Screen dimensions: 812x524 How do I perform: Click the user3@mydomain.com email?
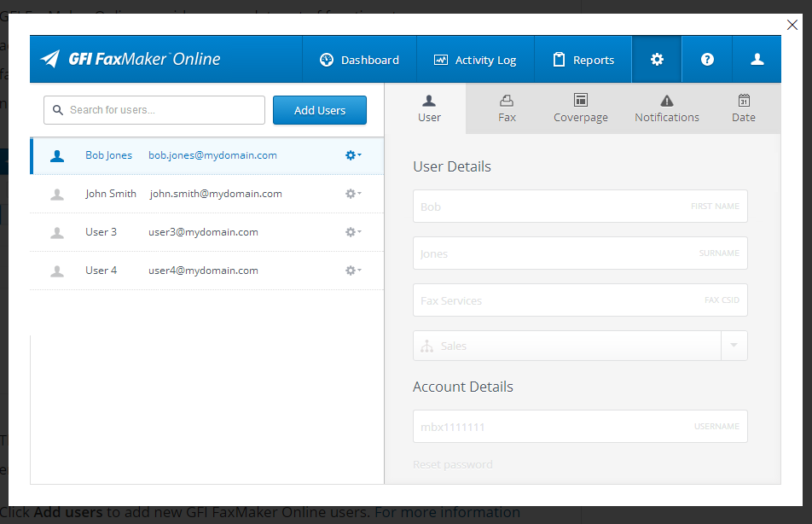[203, 231]
